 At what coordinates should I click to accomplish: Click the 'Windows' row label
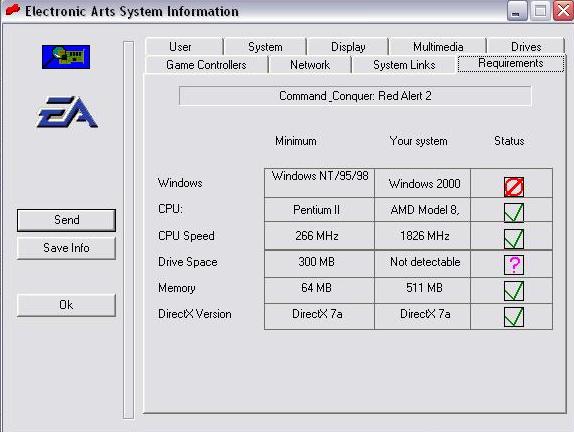pyautogui.click(x=180, y=183)
